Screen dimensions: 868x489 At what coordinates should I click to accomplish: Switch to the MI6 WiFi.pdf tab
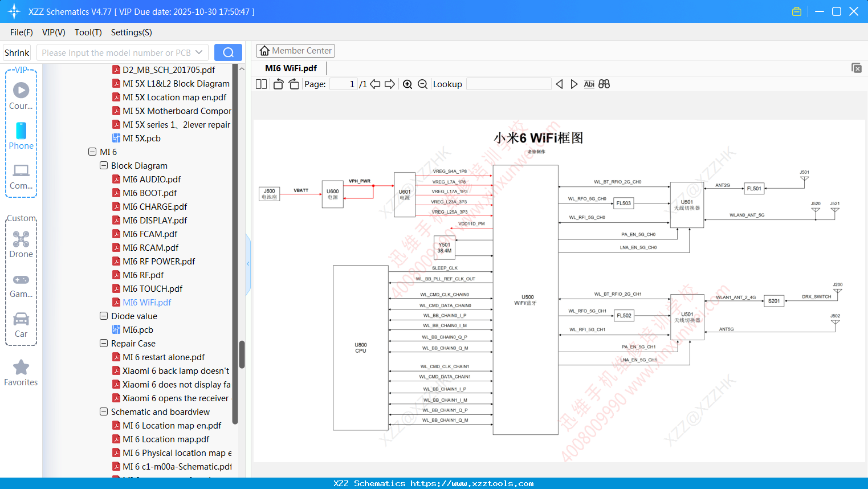click(x=290, y=67)
